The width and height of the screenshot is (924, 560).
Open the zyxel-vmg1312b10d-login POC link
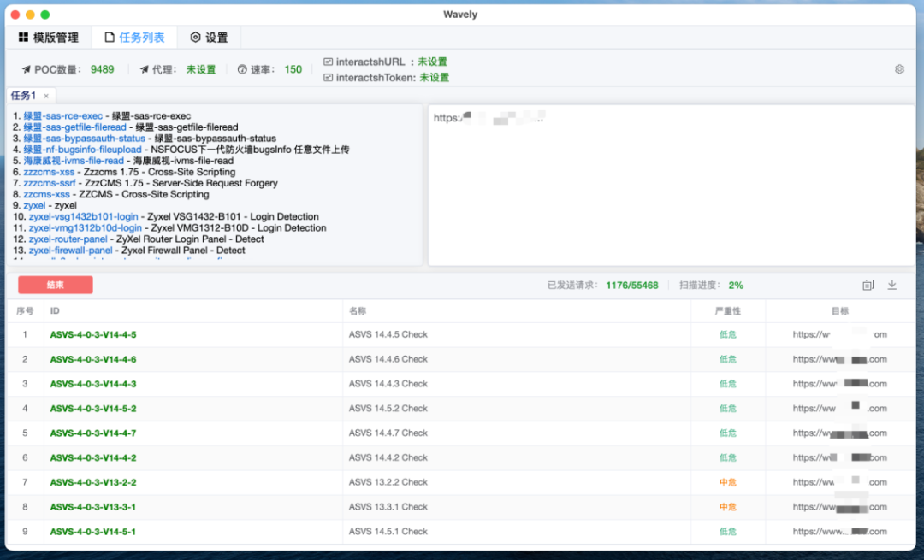86,228
